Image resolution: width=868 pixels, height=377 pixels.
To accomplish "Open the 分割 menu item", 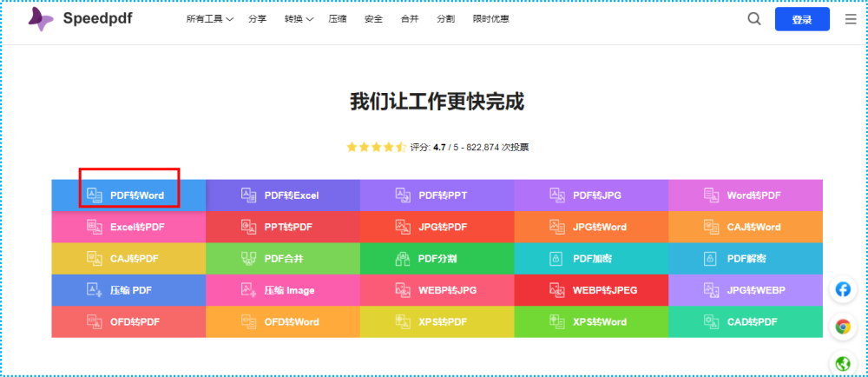I will coord(445,19).
